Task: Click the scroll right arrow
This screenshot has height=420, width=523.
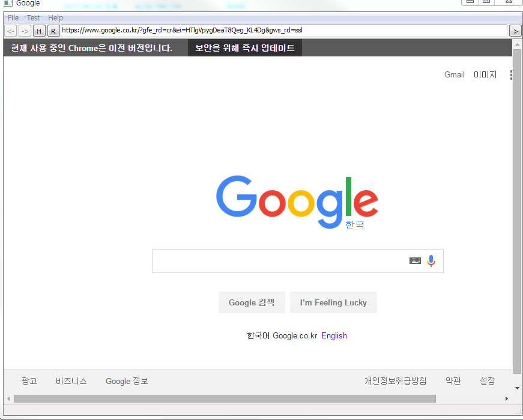Action: 507,398
